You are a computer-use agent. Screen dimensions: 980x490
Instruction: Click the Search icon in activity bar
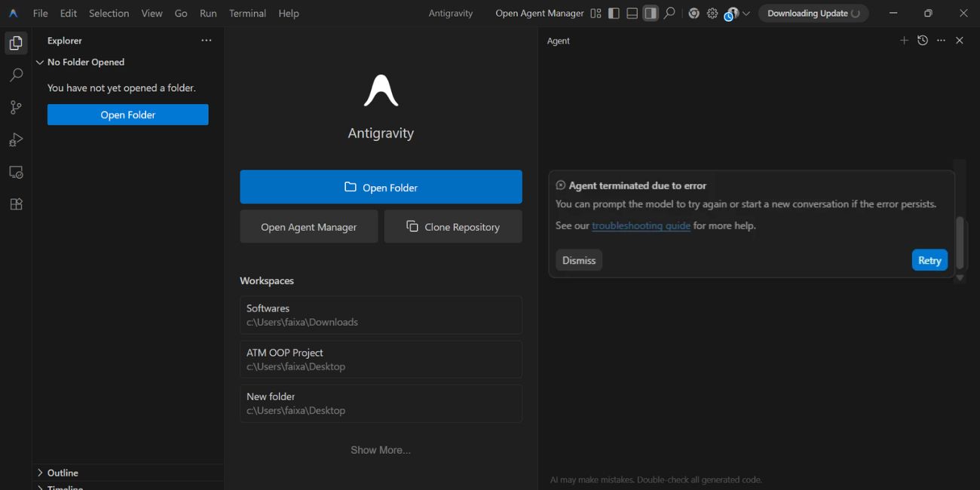coord(16,75)
